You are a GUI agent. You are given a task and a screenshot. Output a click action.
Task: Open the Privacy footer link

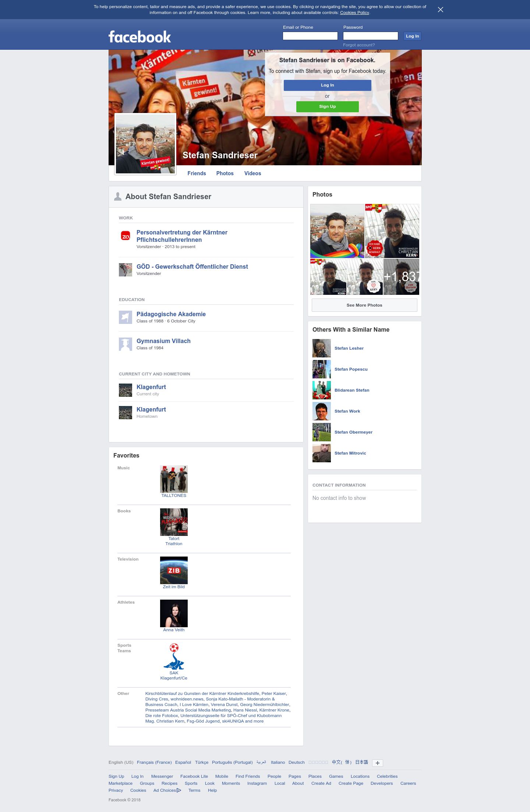[116, 790]
